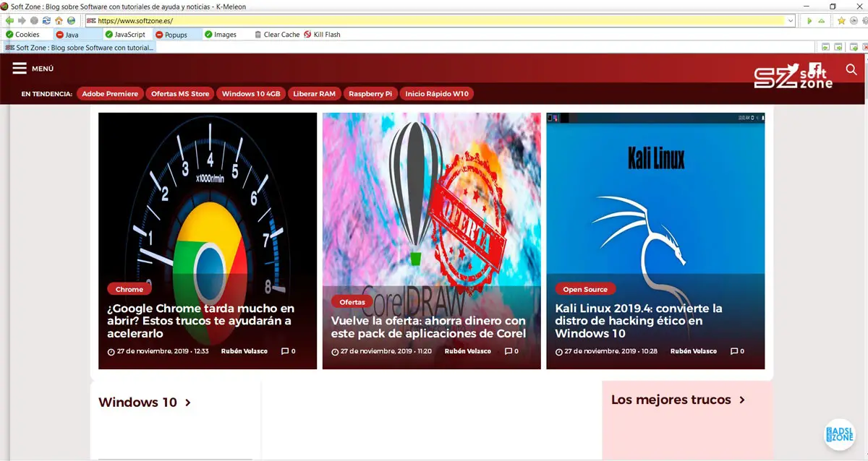
Task: Click author Rubén Velasco on Corel article
Action: click(x=468, y=351)
